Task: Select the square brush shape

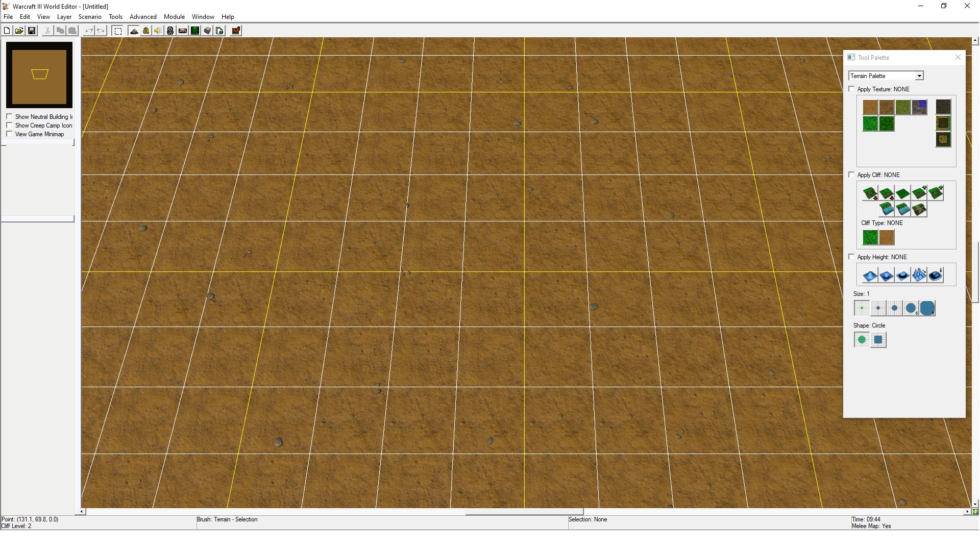Action: point(878,339)
